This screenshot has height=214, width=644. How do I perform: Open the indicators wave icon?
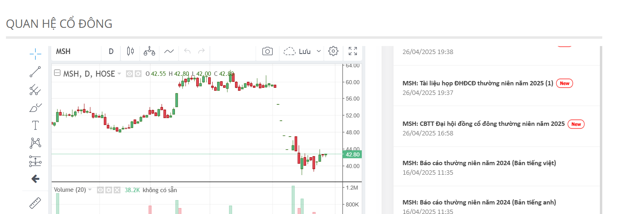point(169,51)
